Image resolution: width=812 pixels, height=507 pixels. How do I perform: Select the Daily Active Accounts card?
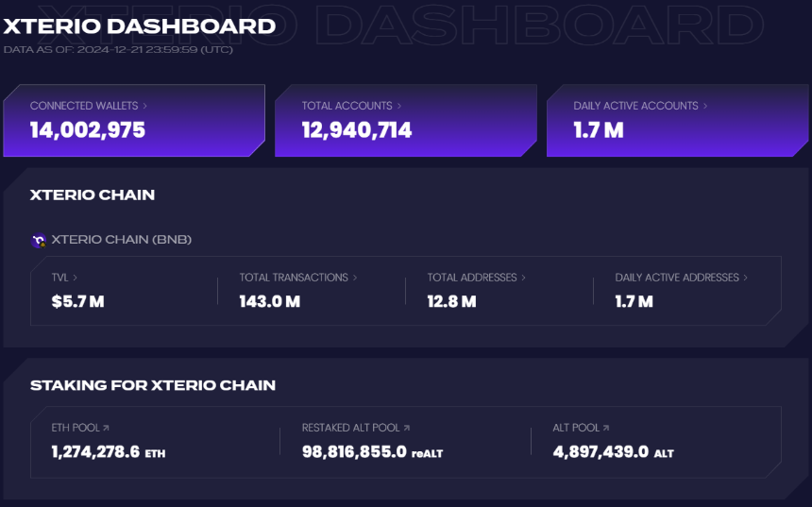(677, 120)
